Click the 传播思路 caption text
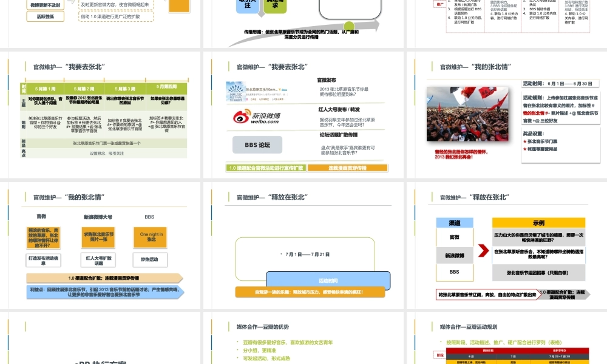The width and height of the screenshot is (607, 364). tap(301, 35)
